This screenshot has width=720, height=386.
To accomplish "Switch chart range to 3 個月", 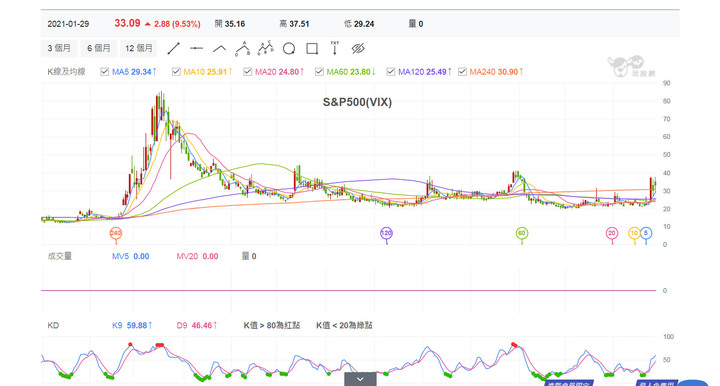I will [59, 48].
